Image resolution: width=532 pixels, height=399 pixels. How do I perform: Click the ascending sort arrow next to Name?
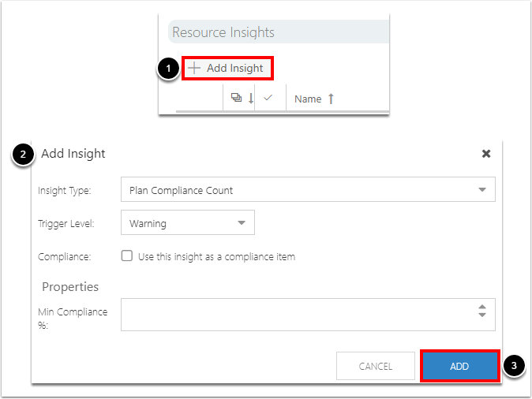tap(332, 99)
